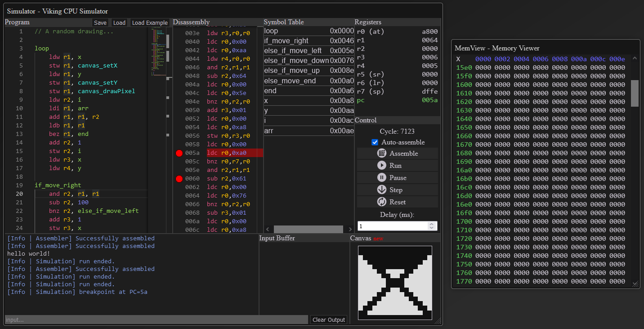Remove breakpoint at address 005a
This screenshot has width=644, height=329.
179,153
